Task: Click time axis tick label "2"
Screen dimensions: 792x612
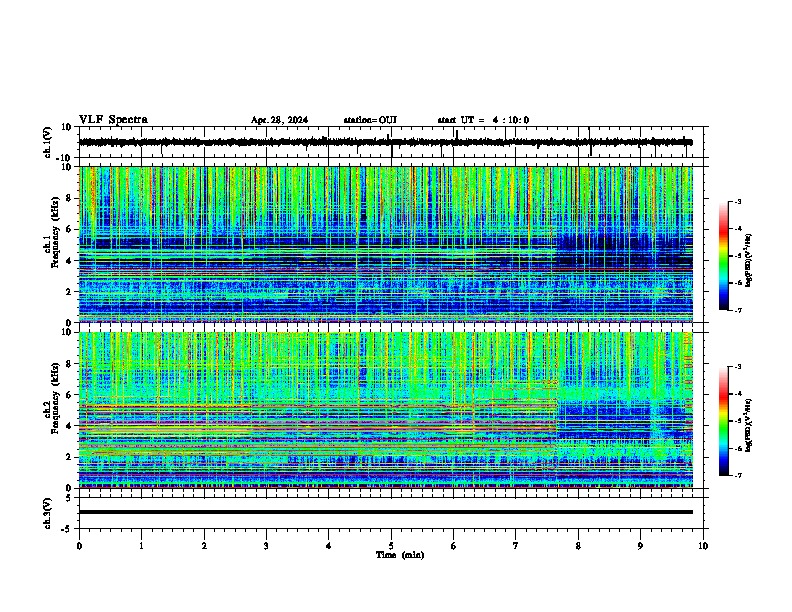Action: [x=204, y=546]
